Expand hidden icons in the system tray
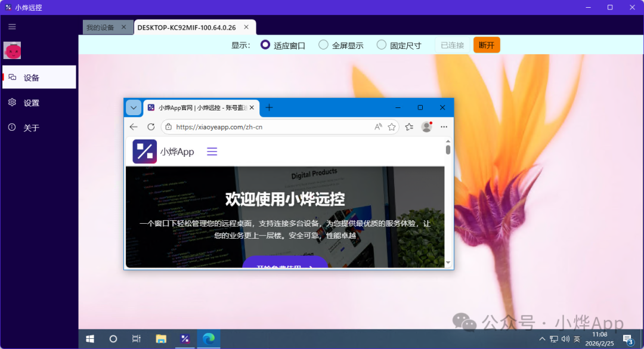 tap(541, 339)
